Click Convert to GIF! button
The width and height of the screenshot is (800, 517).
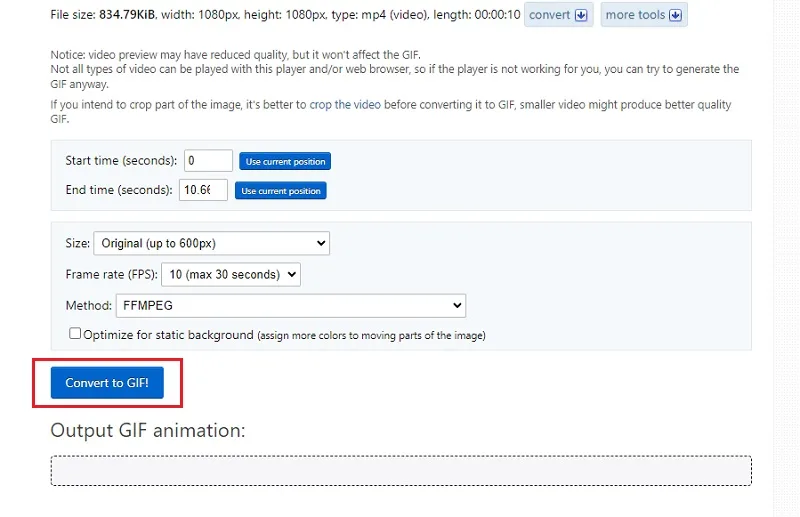coord(107,383)
